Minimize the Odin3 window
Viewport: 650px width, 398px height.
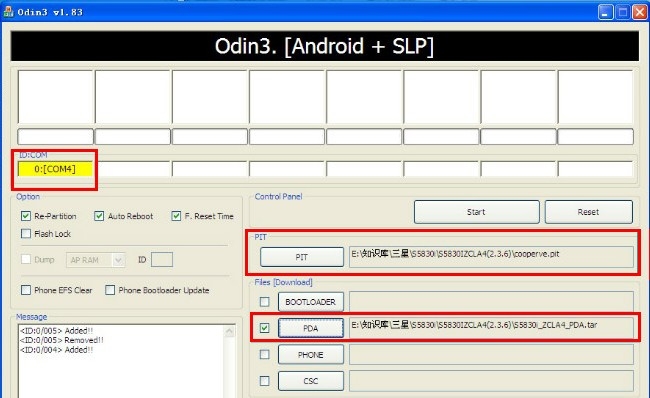coord(606,12)
